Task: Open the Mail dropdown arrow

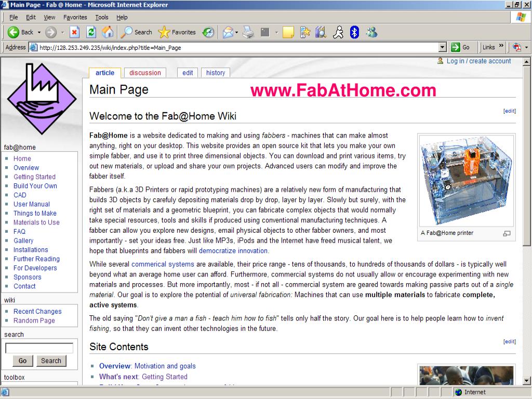Action: (236, 33)
